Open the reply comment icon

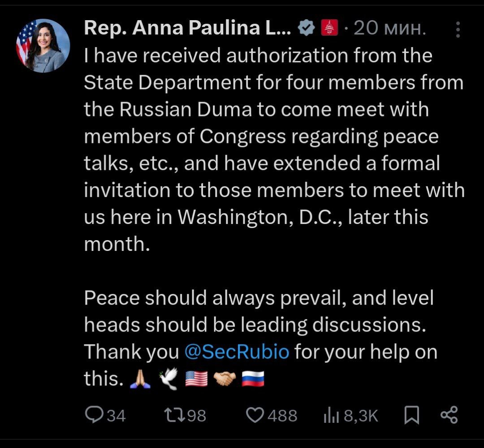pyautogui.click(x=94, y=415)
